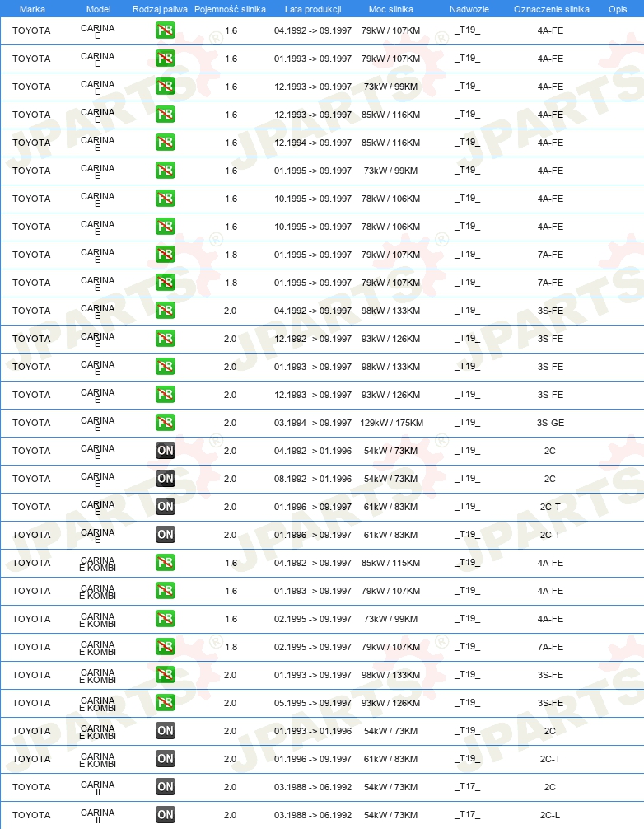The height and width of the screenshot is (829, 644).
Task: Click CARINA II model in the 2C-L row
Action: tap(98, 817)
